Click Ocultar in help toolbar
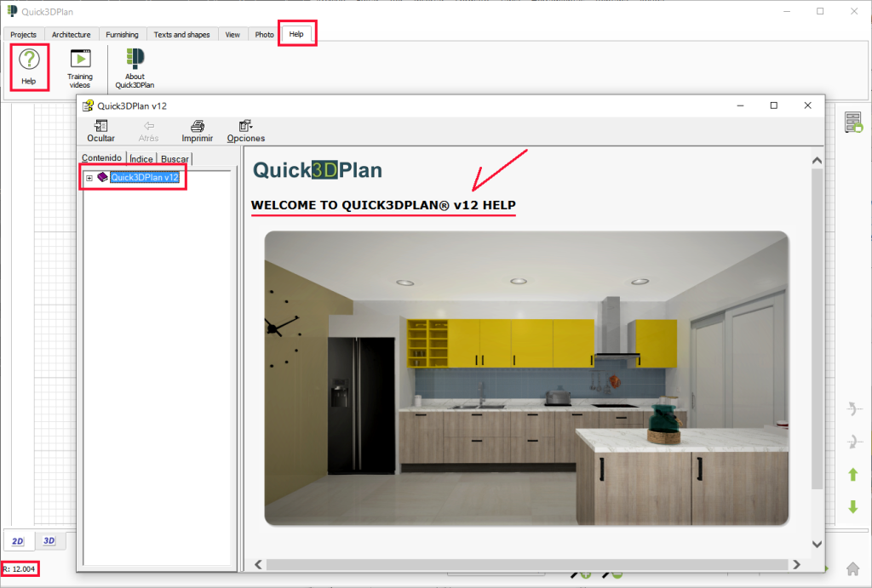Image resolution: width=872 pixels, height=588 pixels. point(100,131)
